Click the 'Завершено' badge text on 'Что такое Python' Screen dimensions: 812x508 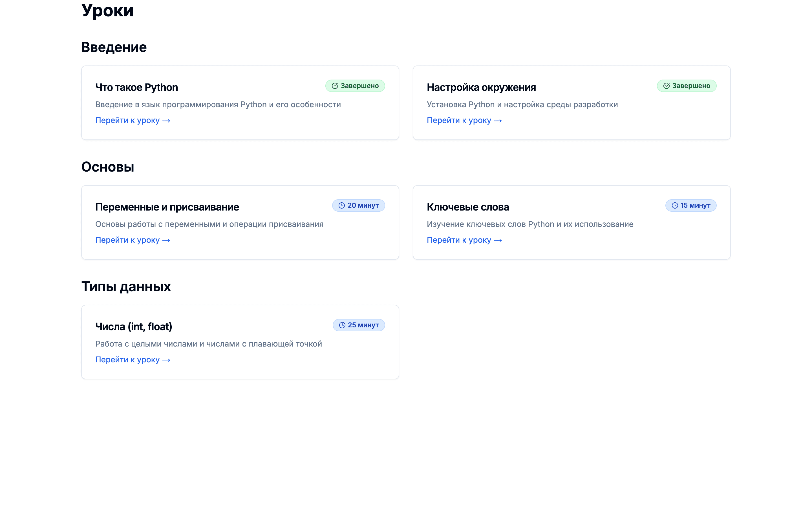click(x=360, y=86)
